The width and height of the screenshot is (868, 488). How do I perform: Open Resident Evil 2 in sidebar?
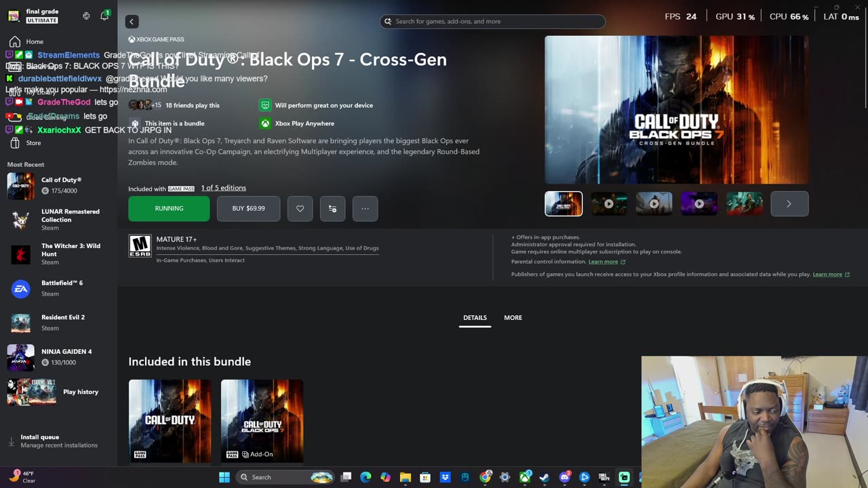pyautogui.click(x=58, y=323)
